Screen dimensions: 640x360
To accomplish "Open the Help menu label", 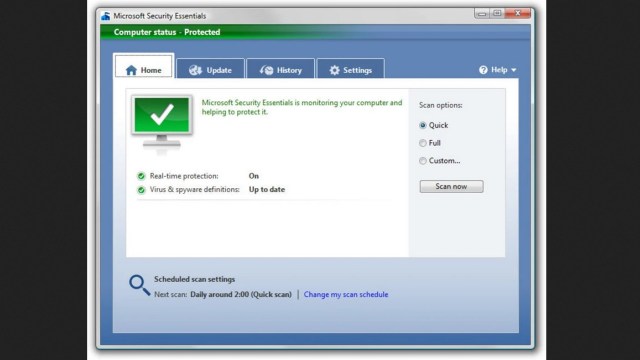I will point(499,70).
